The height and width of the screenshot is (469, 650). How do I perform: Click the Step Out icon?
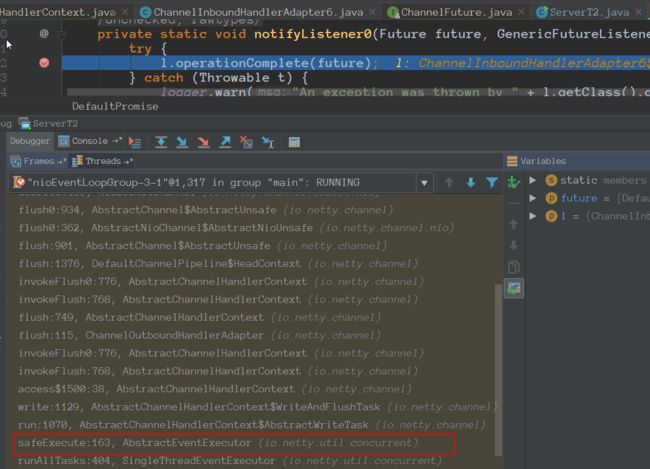(x=225, y=142)
